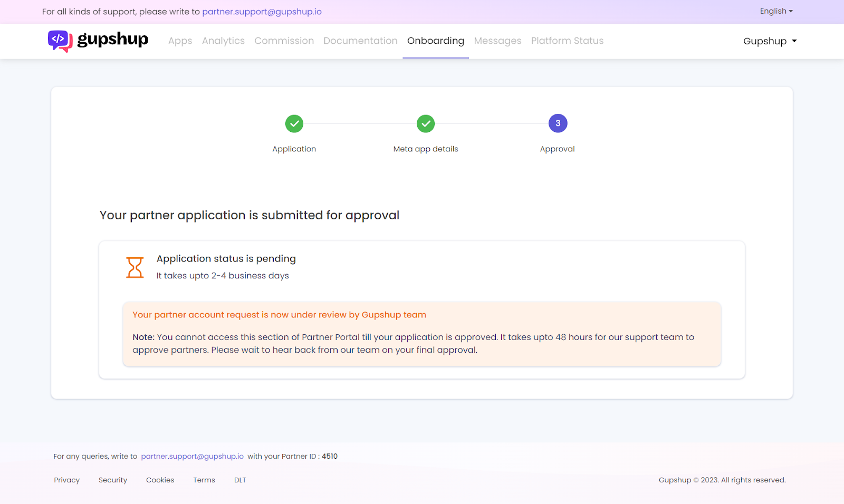Viewport: 844px width, 504px height.
Task: Open the Terms footer link
Action: [204, 480]
